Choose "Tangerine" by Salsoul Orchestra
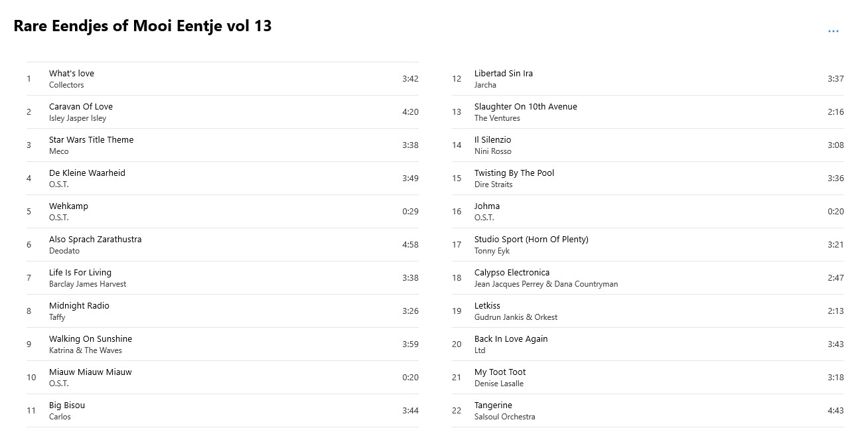Image resolution: width=868 pixels, height=438 pixels. coord(648,411)
